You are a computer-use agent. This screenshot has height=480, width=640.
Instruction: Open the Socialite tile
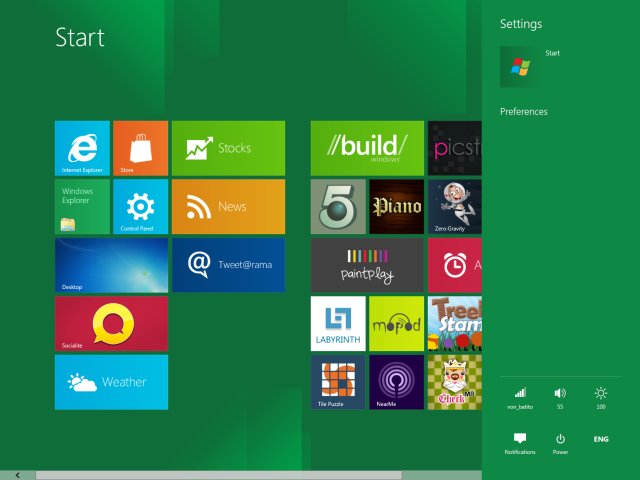[111, 324]
